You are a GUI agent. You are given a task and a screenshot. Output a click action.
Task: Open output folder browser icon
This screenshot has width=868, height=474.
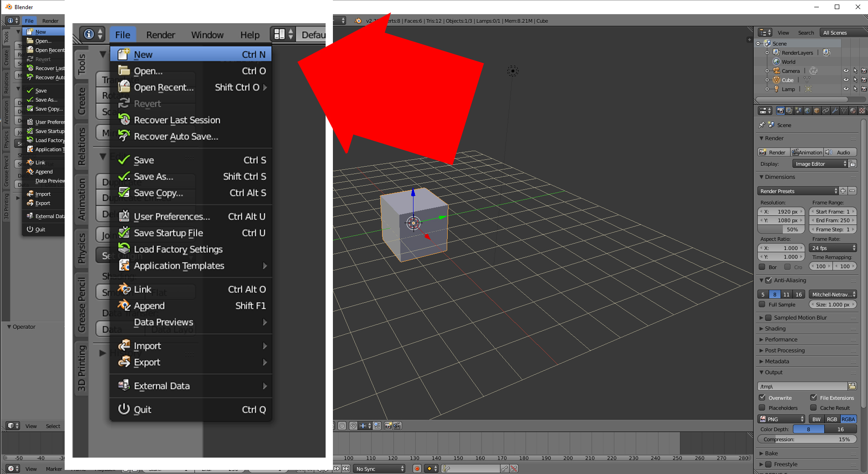pyautogui.click(x=852, y=386)
